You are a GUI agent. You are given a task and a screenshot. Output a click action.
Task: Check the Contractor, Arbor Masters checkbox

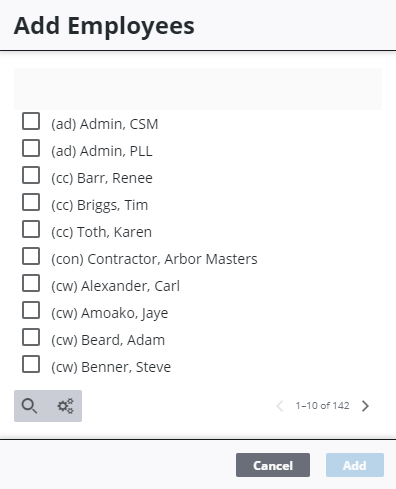click(31, 256)
